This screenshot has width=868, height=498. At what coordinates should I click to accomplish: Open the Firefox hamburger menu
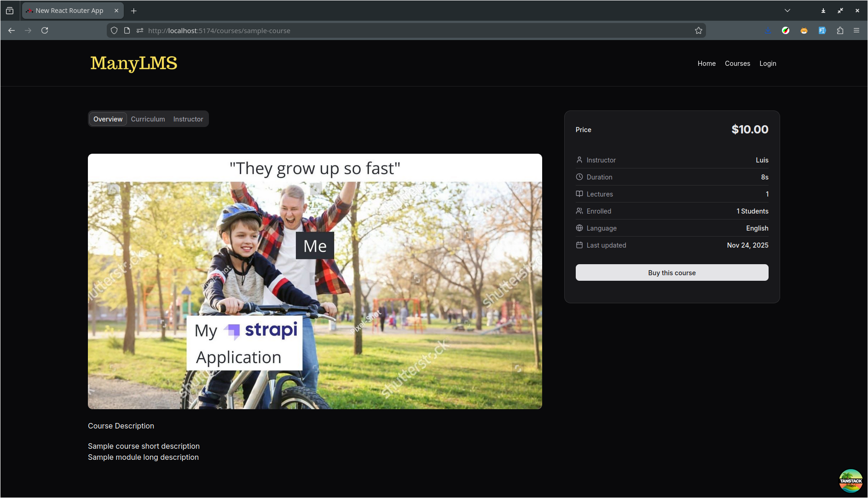click(856, 30)
